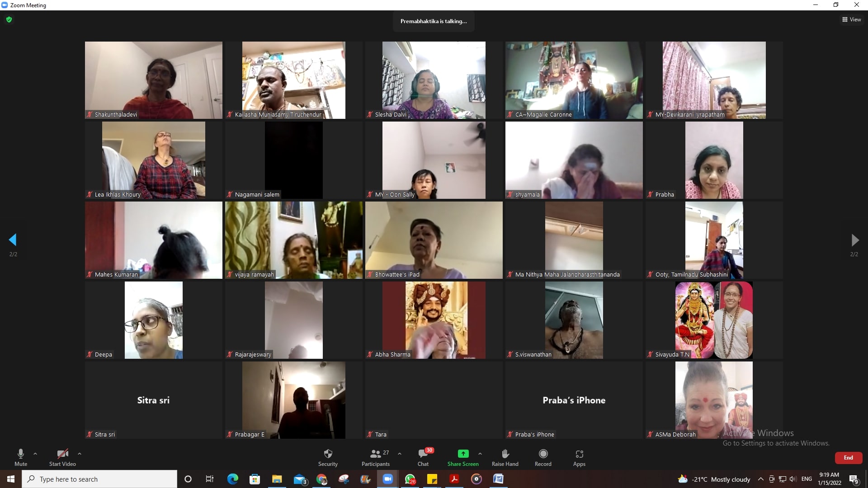The image size is (868, 488).
Task: Click the green encryption shield icon
Action: [9, 19]
